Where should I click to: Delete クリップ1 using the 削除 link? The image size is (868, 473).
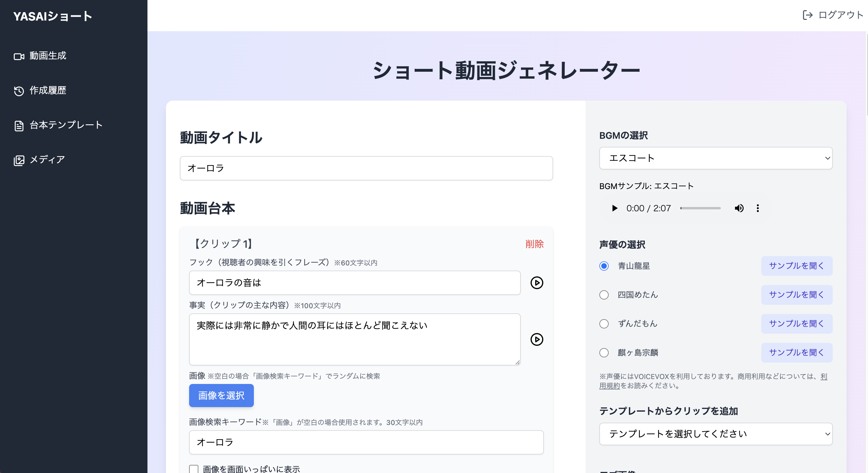tap(535, 244)
